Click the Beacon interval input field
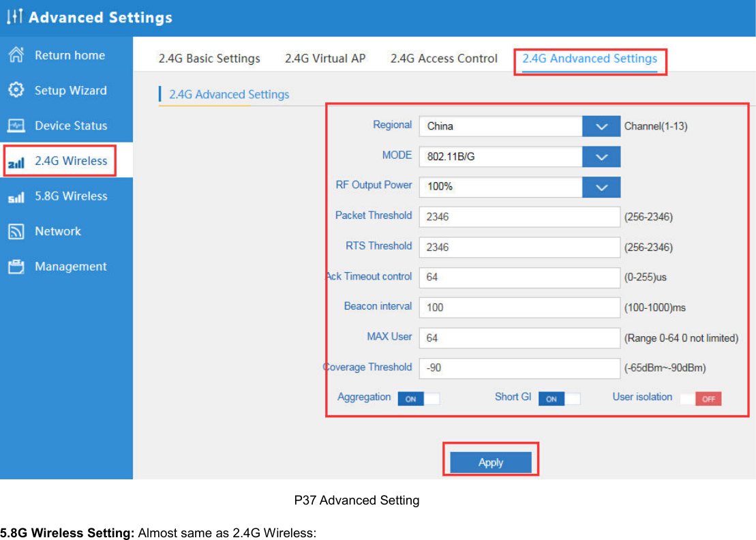Viewport: 756px width, 540px height. [519, 307]
